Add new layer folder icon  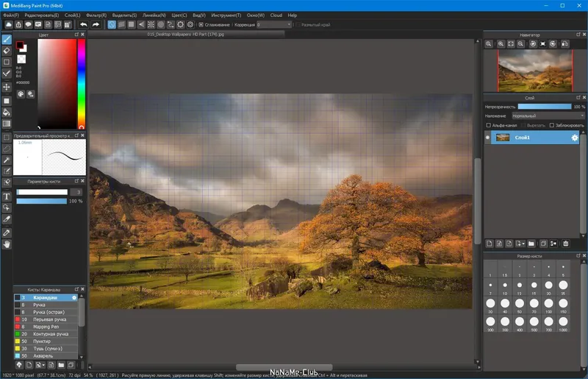[531, 244]
